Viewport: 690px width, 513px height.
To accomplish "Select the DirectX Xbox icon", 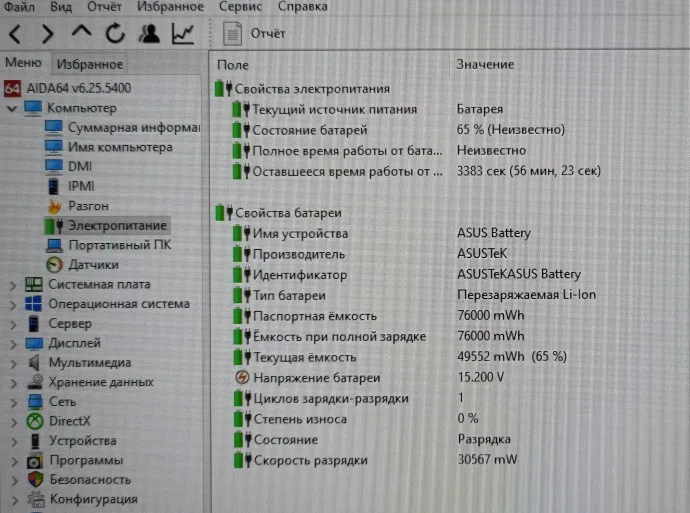I will (x=35, y=421).
